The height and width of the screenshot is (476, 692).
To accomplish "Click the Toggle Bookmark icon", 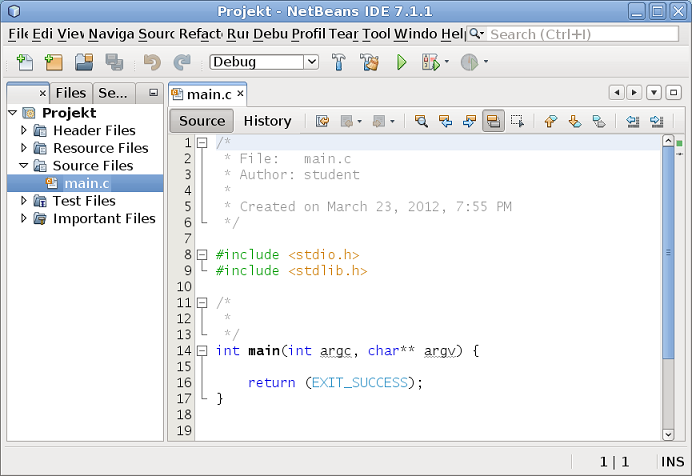I will click(599, 121).
